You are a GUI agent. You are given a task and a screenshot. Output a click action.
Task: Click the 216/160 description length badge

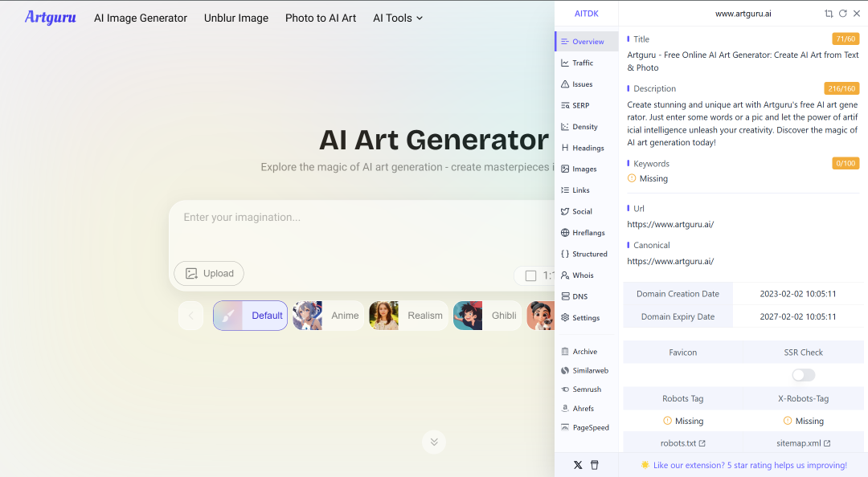842,88
